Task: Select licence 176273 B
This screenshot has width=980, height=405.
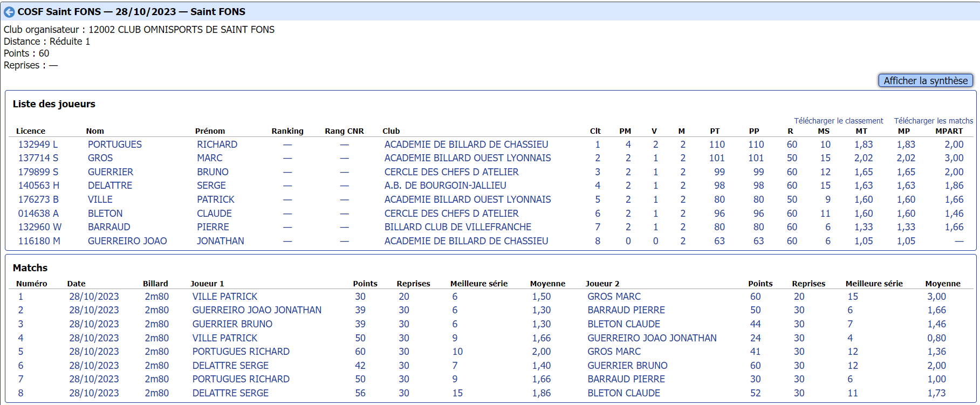Action: point(38,200)
